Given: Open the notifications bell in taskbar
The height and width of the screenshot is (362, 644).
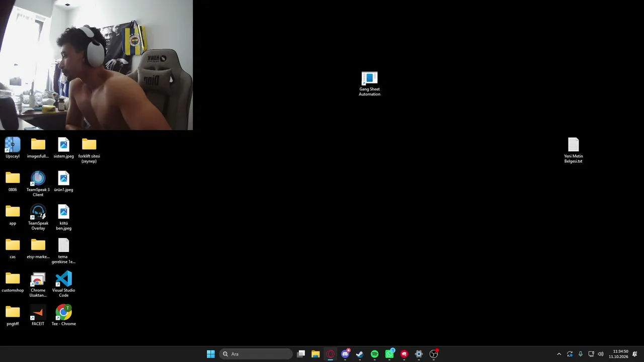Looking at the screenshot, I should [635, 354].
